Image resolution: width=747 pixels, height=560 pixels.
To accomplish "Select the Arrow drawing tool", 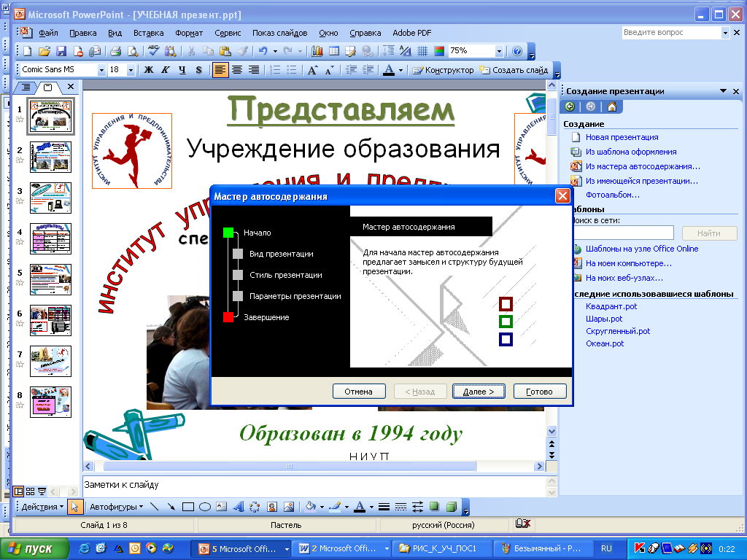I will pyautogui.click(x=171, y=507).
